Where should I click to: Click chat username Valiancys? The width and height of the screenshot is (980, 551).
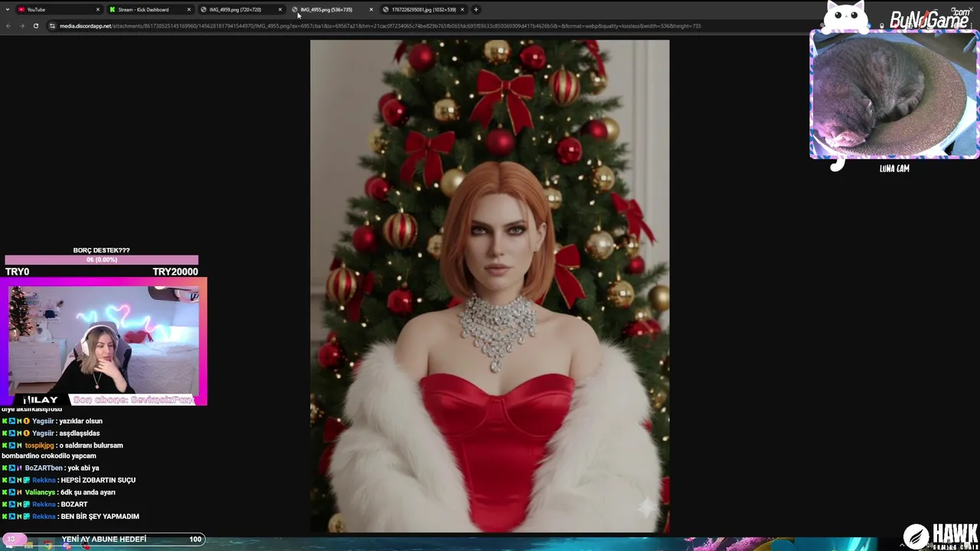(x=40, y=492)
